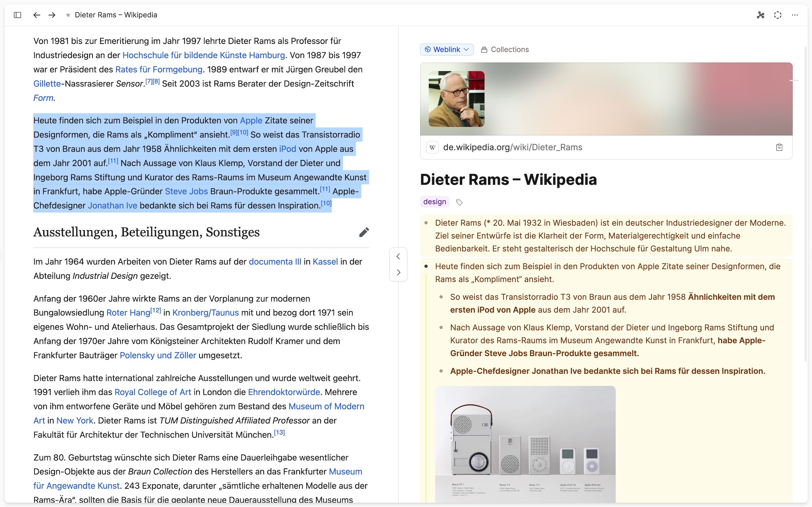Jump to footnote [7]
Screen dimensions: 812x507
click(148, 81)
